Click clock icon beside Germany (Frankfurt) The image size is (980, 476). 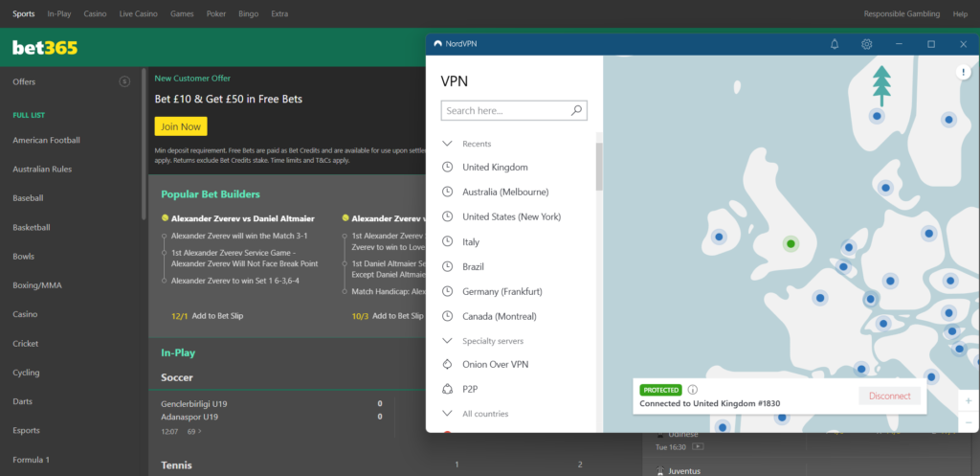(447, 291)
